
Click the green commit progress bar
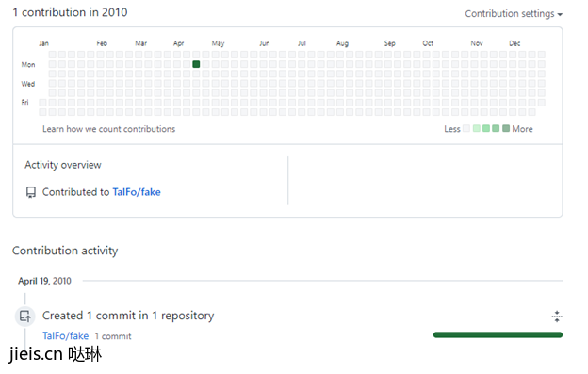(498, 334)
